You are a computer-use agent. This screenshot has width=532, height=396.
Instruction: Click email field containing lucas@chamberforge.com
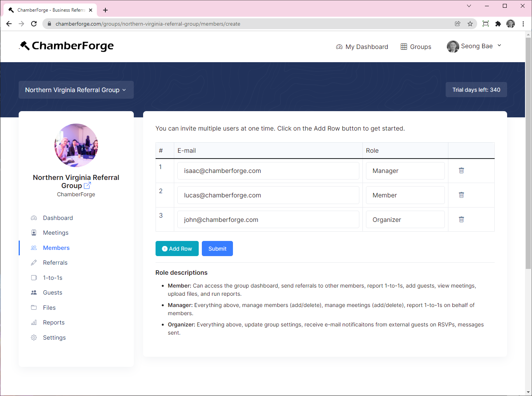point(268,195)
